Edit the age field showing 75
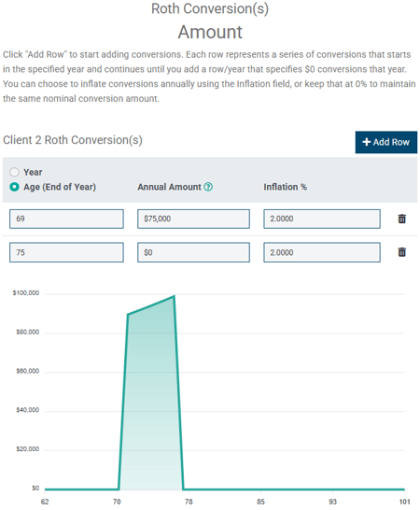The width and height of the screenshot is (420, 510). (66, 252)
